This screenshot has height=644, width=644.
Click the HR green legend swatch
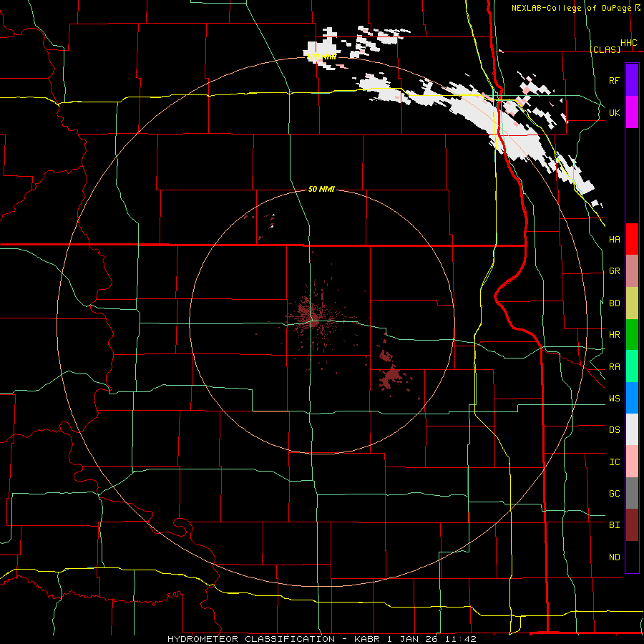(632, 335)
